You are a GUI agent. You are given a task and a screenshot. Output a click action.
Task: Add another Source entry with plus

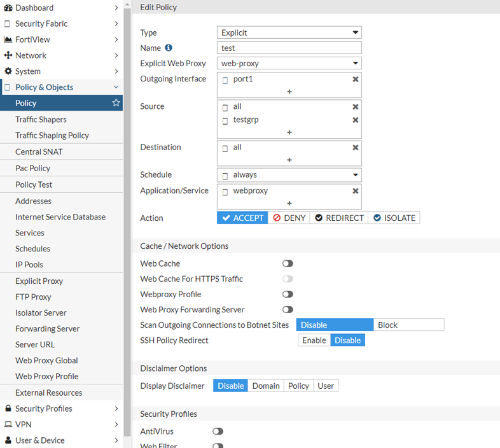coord(289,132)
